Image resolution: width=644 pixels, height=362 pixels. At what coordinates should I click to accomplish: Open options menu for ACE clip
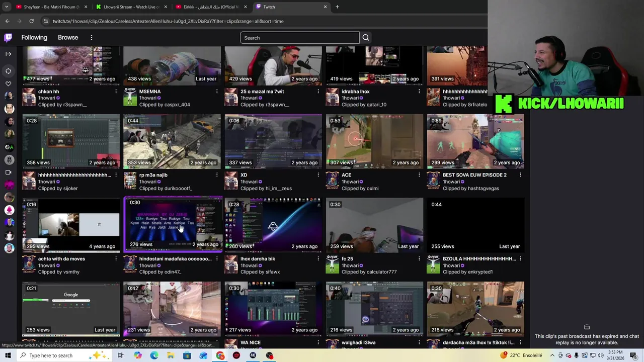coord(419,175)
